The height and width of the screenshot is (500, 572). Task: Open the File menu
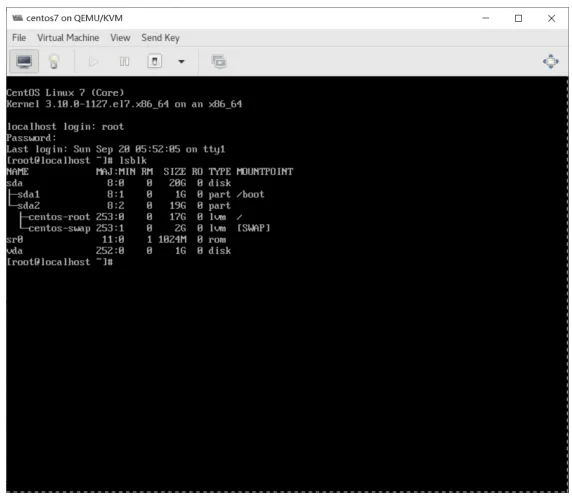19,38
